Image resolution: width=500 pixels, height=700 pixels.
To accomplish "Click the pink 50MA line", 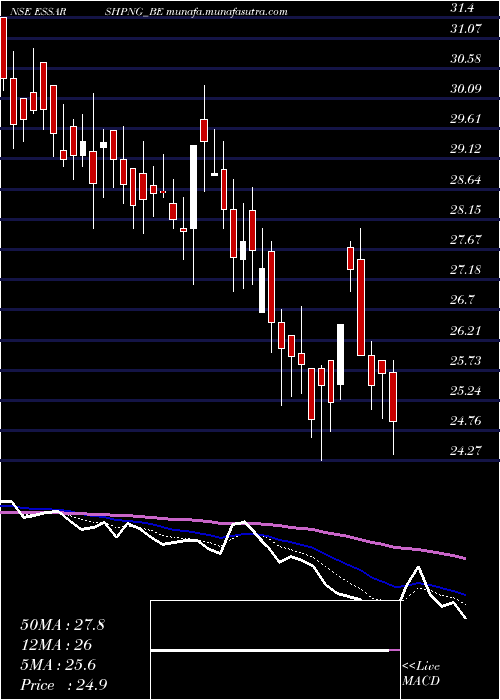I will click(x=232, y=522).
